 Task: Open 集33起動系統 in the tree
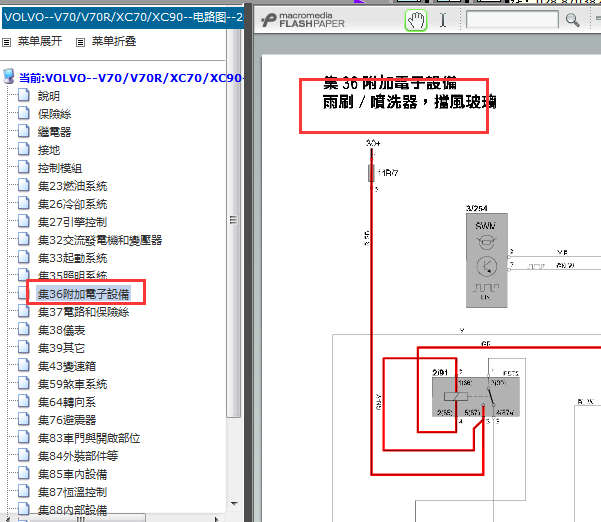point(72,258)
